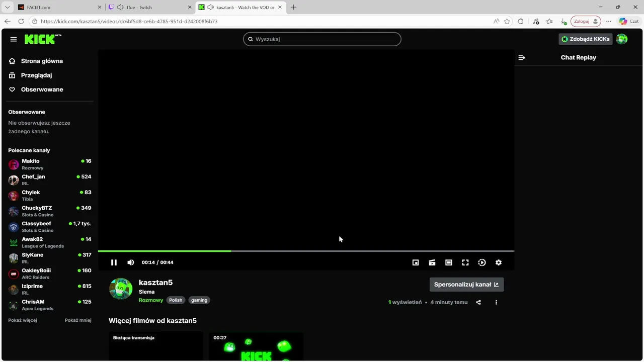Open the favorites list icon

(549, 21)
